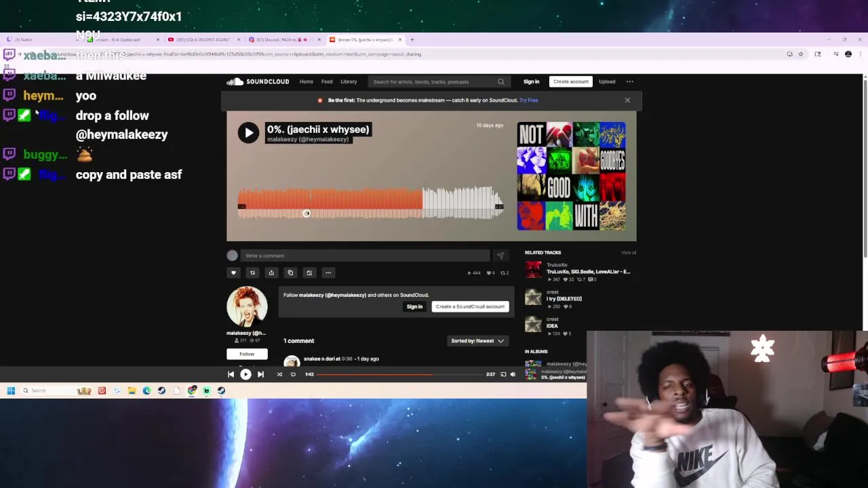Open the related TruLuvXo track
868x488 pixels.
click(x=588, y=272)
